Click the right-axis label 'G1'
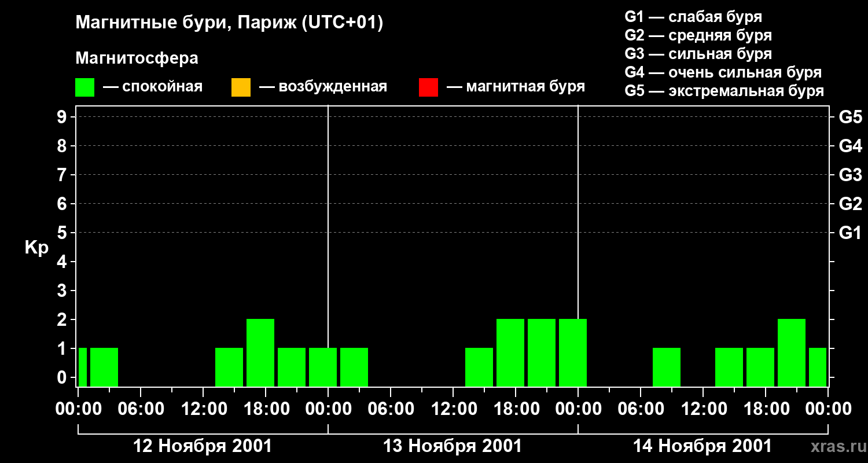868x463 pixels. 850,233
